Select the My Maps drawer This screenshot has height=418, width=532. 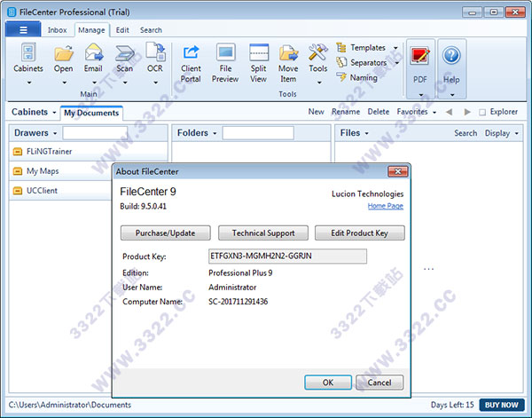tap(61, 170)
